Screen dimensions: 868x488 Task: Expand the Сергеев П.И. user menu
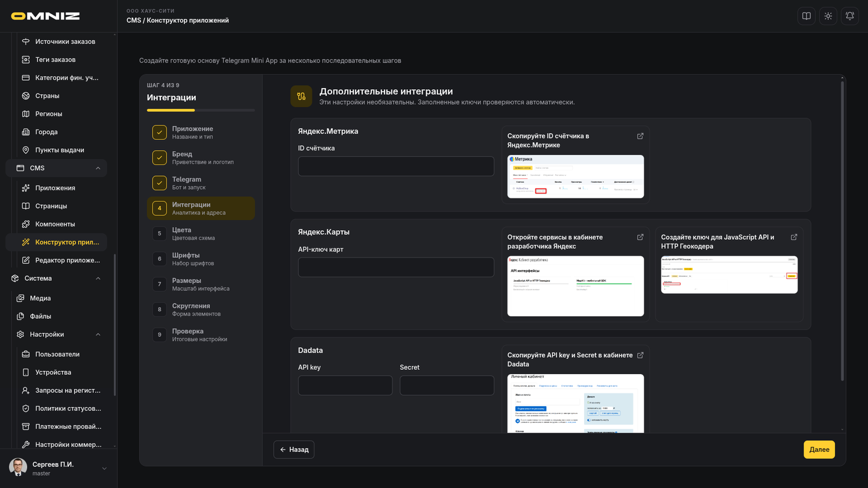pos(104,469)
